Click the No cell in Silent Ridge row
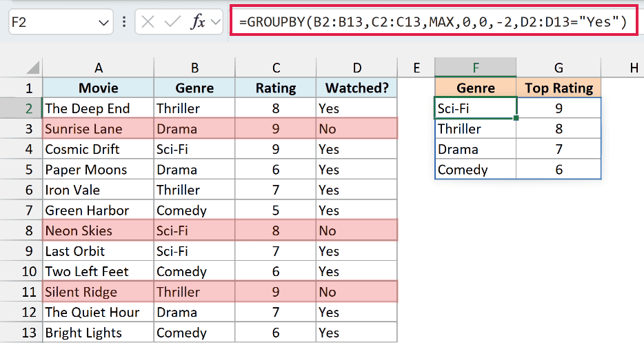The image size is (644, 343). coord(357,292)
